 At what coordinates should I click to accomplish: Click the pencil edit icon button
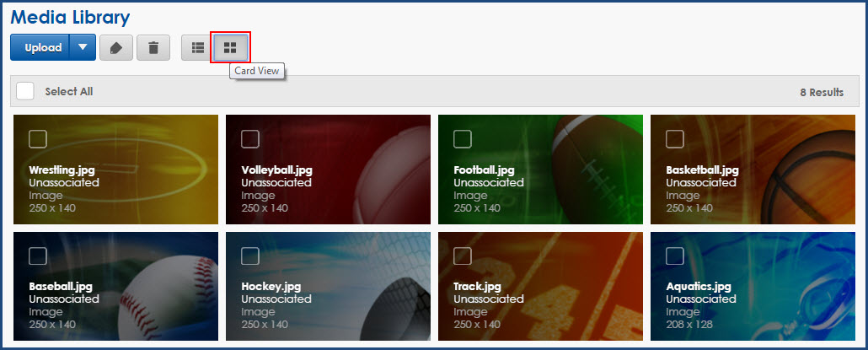[x=116, y=47]
